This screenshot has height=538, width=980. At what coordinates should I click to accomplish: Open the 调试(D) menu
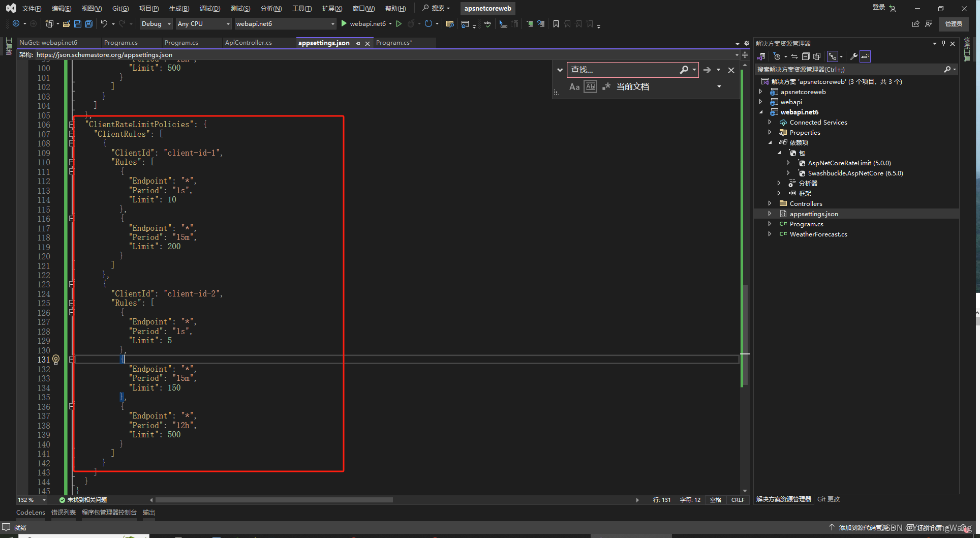pyautogui.click(x=210, y=8)
